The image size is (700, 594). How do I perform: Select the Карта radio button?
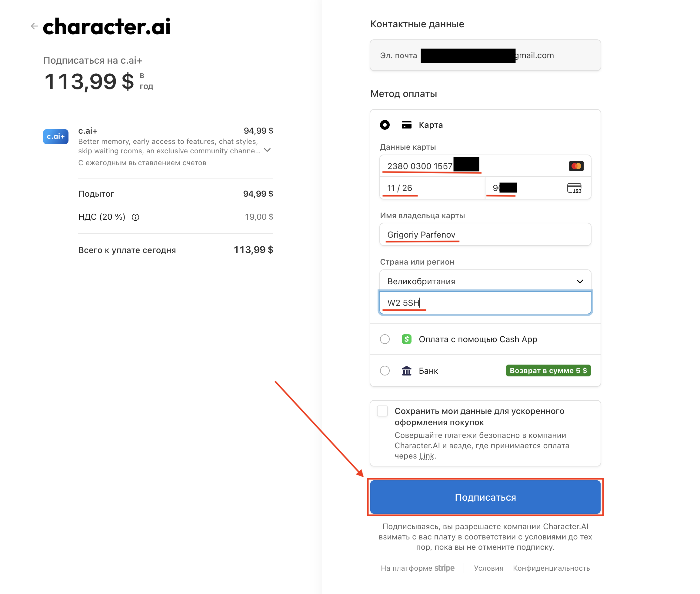click(x=385, y=125)
